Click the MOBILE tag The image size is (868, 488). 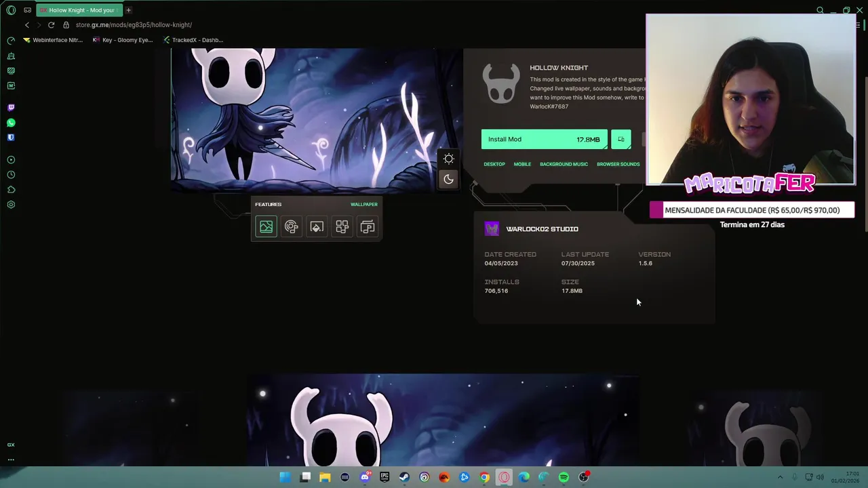pyautogui.click(x=522, y=164)
